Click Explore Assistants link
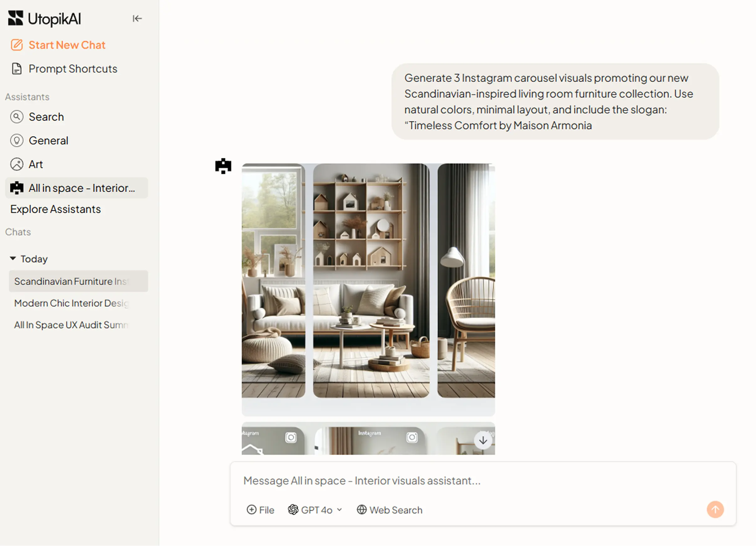Screen dimensions: 756x546 [x=55, y=209]
